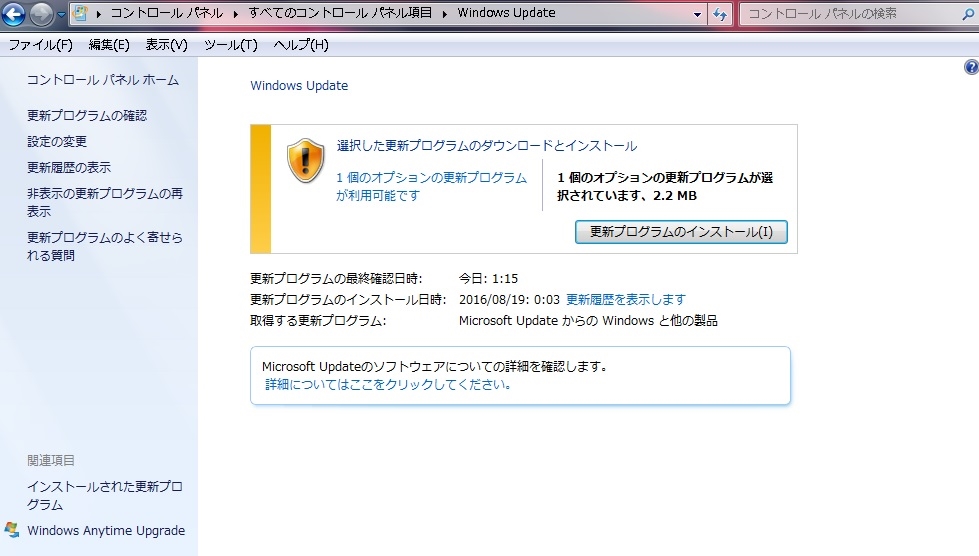This screenshot has width=979, height=556.
Task: Refresh the page with the refresh icon
Action: point(720,14)
